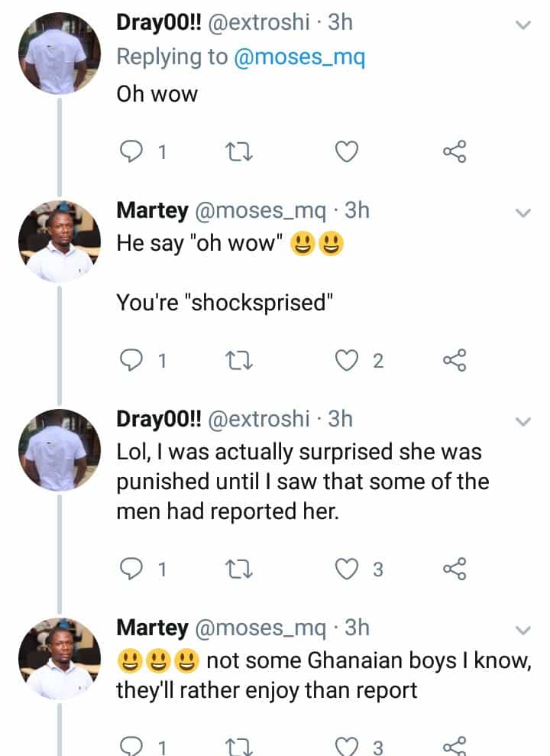Like the "men had reported her" tweet

coord(348,569)
